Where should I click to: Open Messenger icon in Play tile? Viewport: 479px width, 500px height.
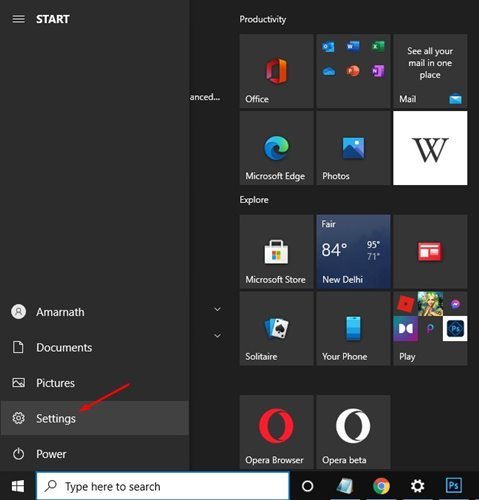point(455,304)
